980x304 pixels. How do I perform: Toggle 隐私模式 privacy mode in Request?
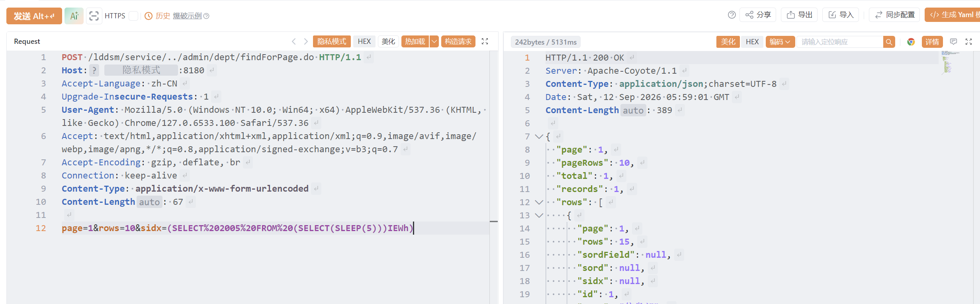click(x=332, y=41)
